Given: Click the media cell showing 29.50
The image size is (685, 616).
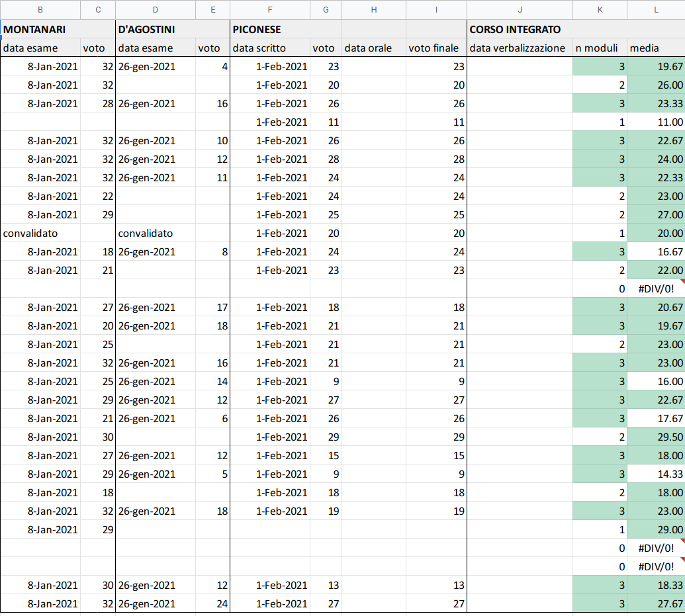Looking at the screenshot, I should coord(656,437).
